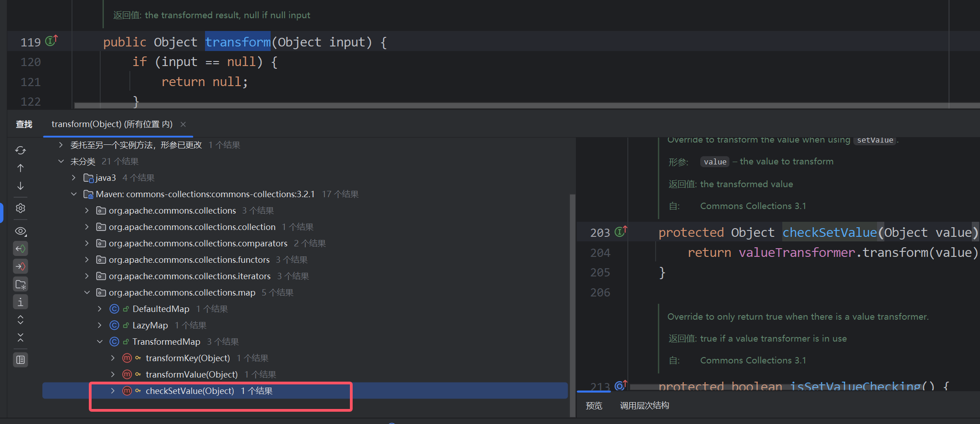This screenshot has width=980, height=424.
Task: Expand the 委托至另一个实例方法 group
Action: click(61, 145)
